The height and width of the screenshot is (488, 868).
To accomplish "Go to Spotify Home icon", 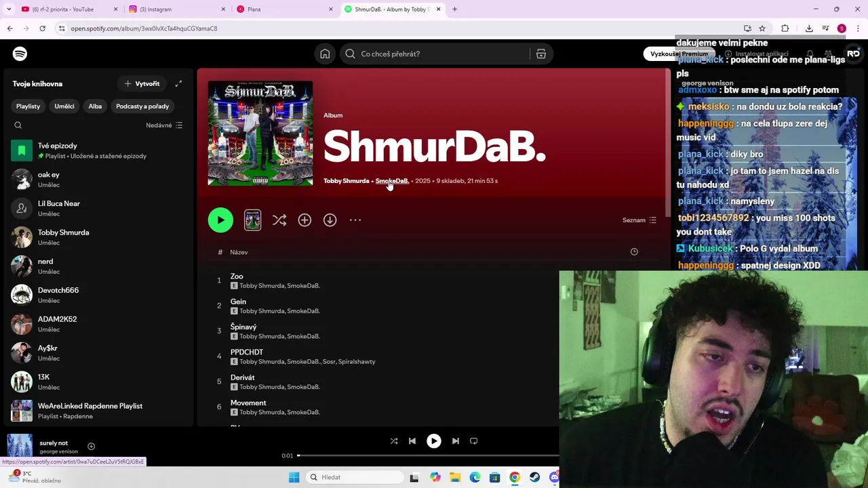I will pos(325,54).
